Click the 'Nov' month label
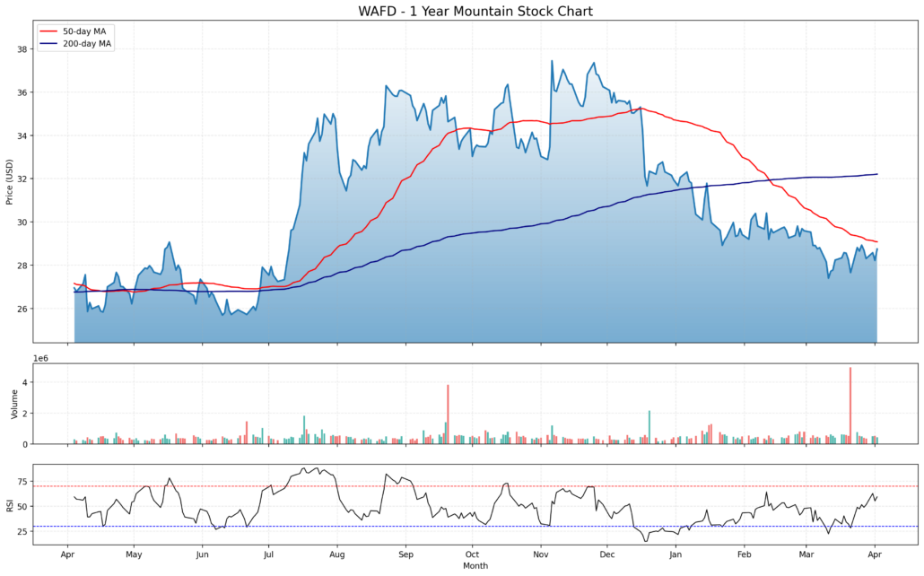 click(x=540, y=554)
